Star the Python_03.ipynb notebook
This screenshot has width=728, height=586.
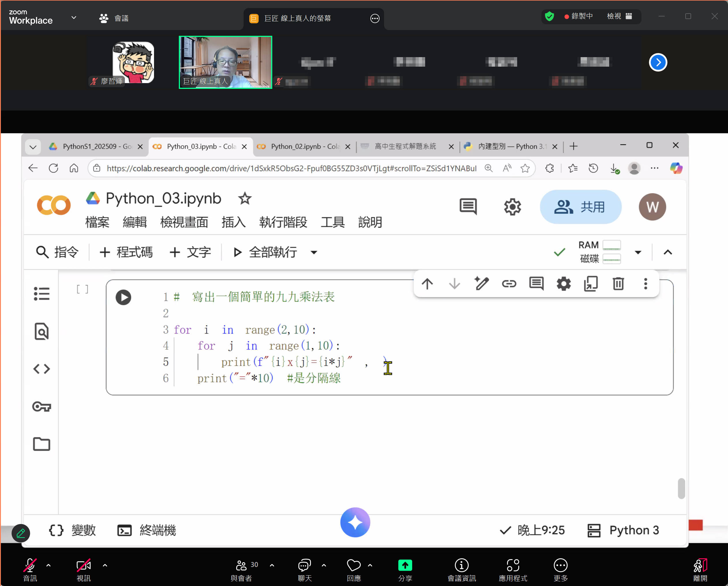tap(245, 199)
